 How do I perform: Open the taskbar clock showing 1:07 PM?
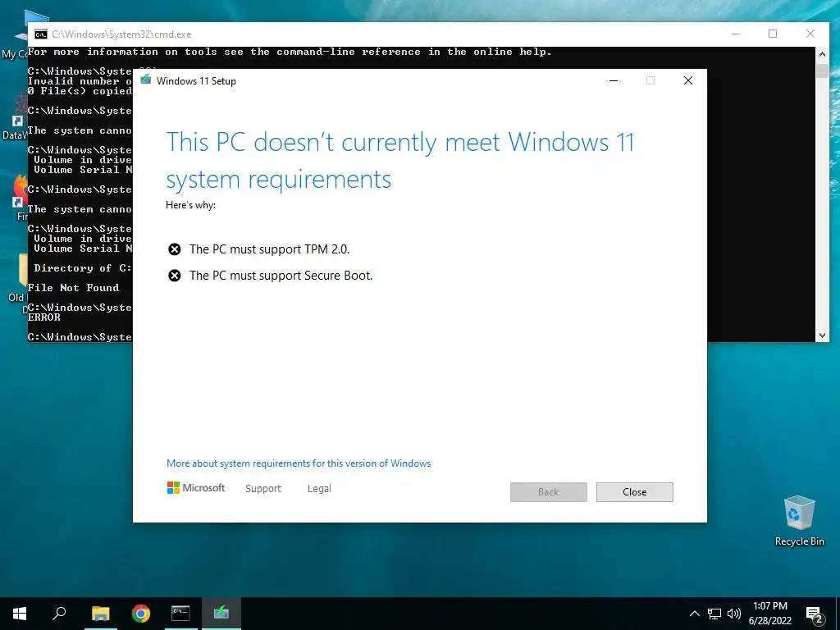pos(769,614)
